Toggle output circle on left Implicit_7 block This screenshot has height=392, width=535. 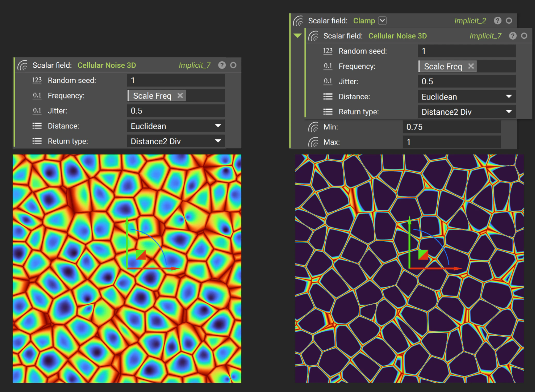tap(233, 65)
